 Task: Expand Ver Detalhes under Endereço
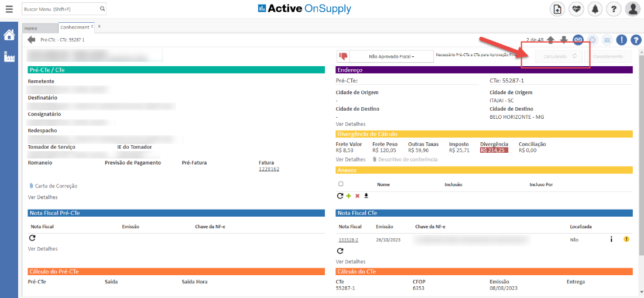point(350,124)
